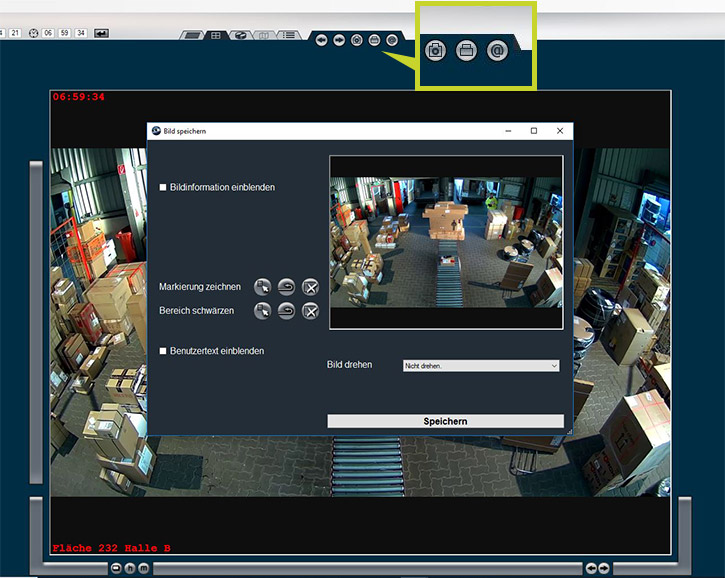Click the Bild speichern dialog app icon
Screen dimensions: 725x578
coord(156,131)
